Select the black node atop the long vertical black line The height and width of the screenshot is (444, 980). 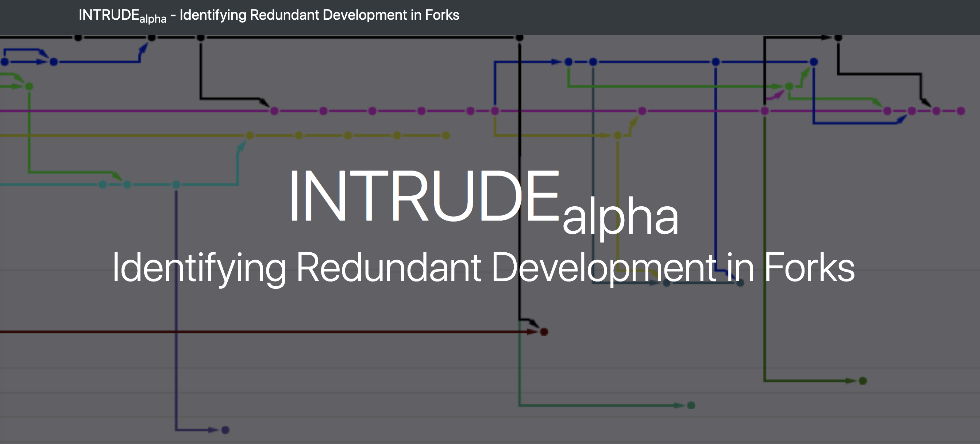pos(520,37)
